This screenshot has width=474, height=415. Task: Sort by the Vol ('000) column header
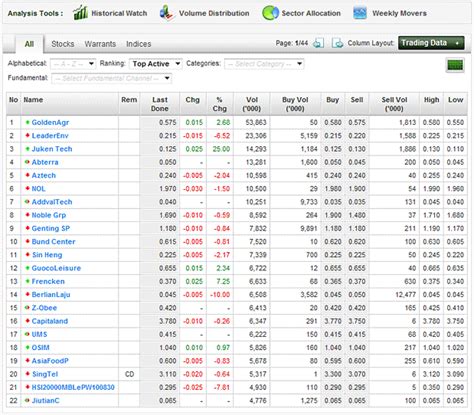coord(252,104)
